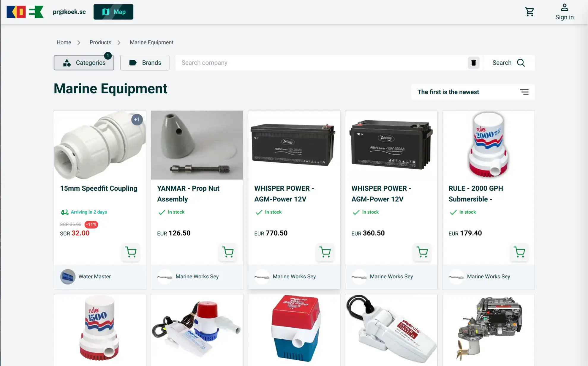Open the 200Ah AGM battery image
Screen dimensions: 588x366
[x=294, y=145]
